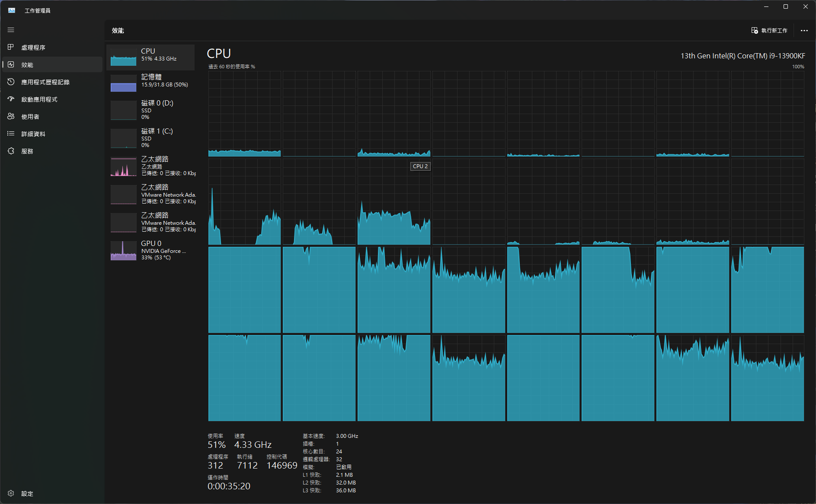Click the 146969 handles count
The image size is (816, 504).
click(x=282, y=466)
